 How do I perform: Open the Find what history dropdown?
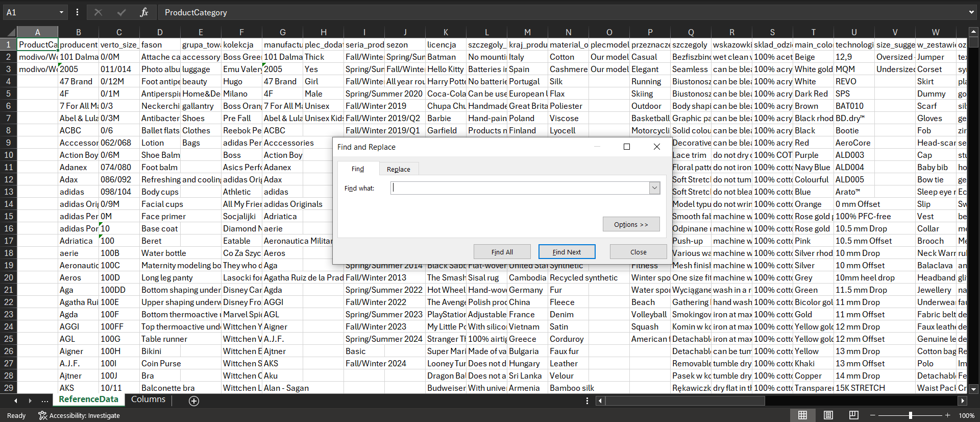point(654,188)
